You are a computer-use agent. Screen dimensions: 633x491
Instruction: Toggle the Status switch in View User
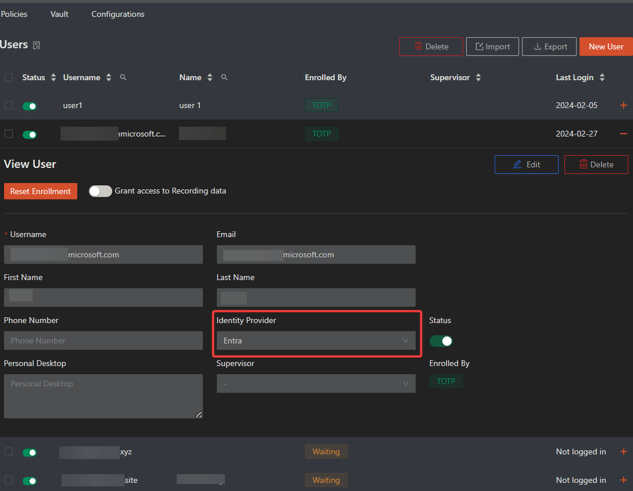pos(441,341)
